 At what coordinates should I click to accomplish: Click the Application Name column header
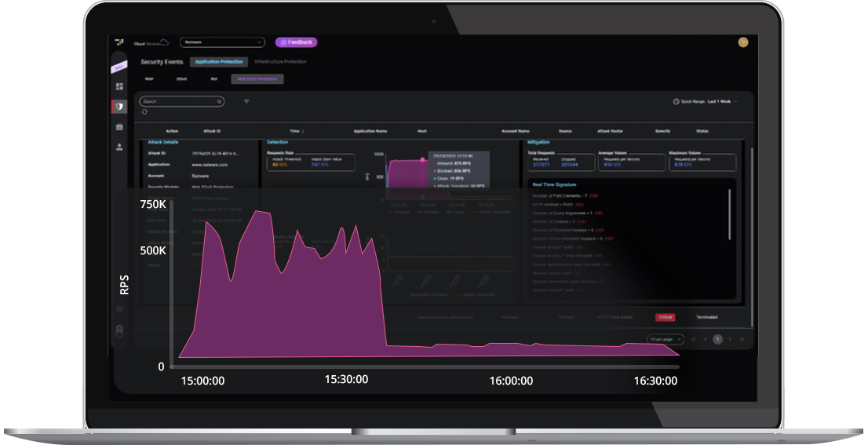pyautogui.click(x=370, y=131)
